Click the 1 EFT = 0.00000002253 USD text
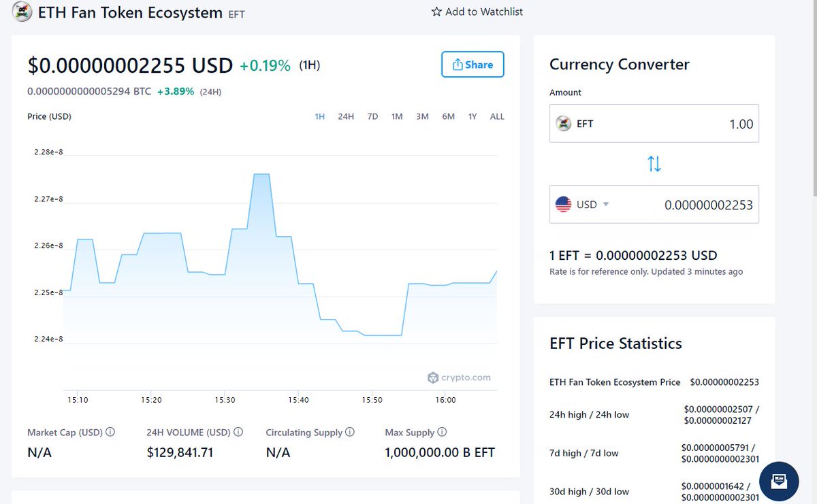 [633, 256]
